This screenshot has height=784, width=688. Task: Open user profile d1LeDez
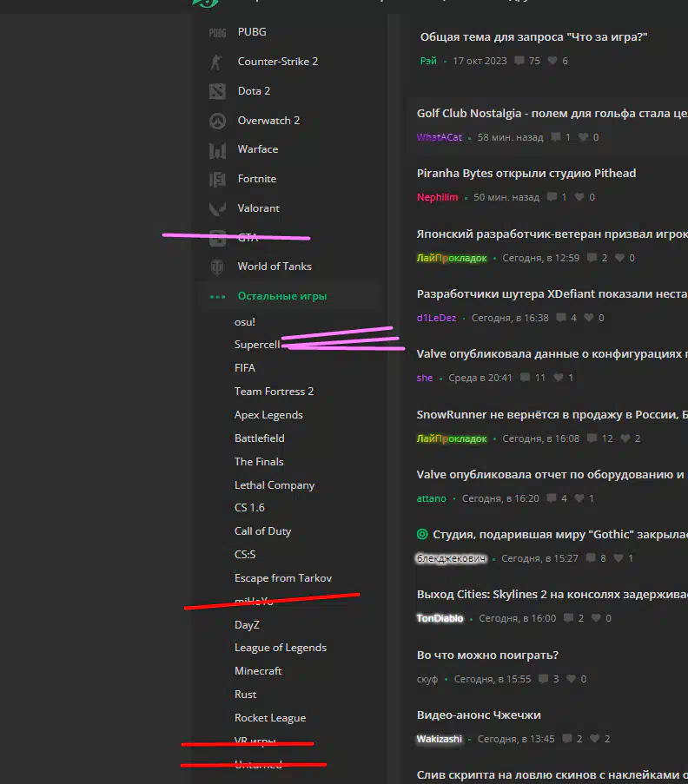point(436,318)
